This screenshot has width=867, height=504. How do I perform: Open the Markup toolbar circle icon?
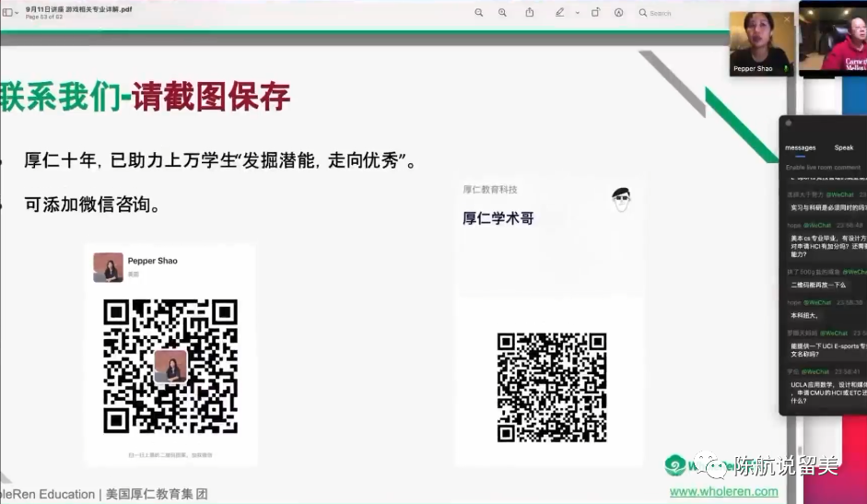[x=618, y=13]
